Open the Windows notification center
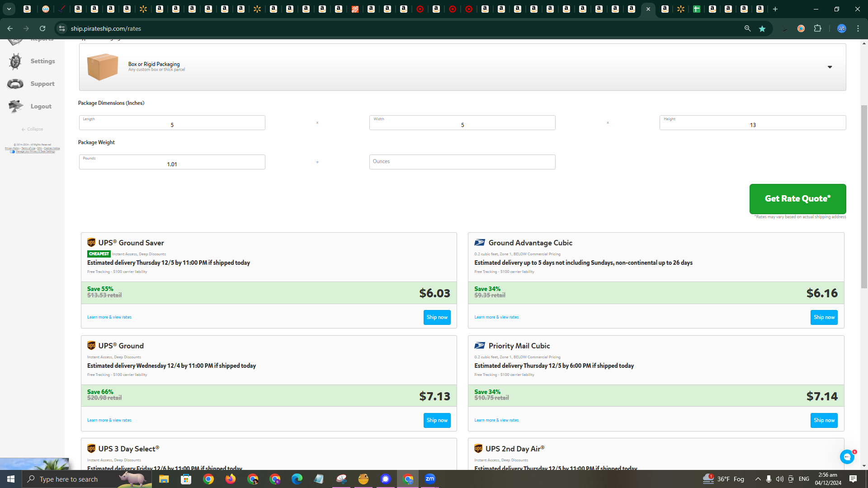This screenshot has width=868, height=488. tap(853, 479)
